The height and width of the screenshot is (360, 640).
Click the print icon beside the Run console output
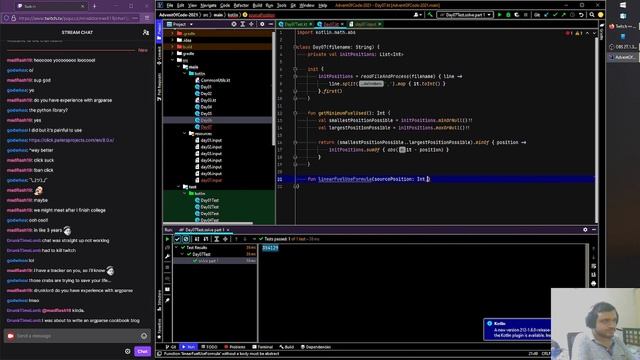pos(593,283)
